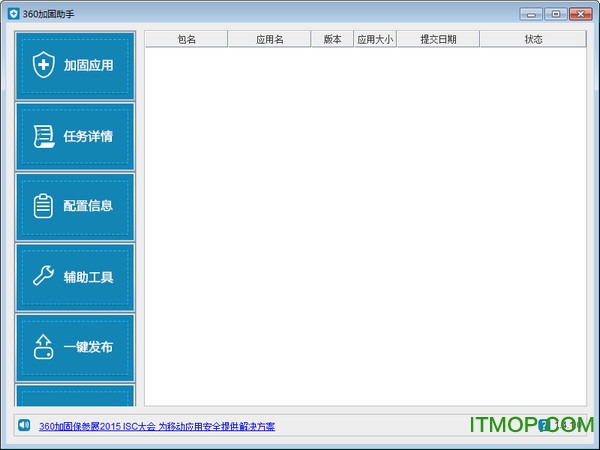
Task: Click the upload icon for 一键发布
Action: 42,348
